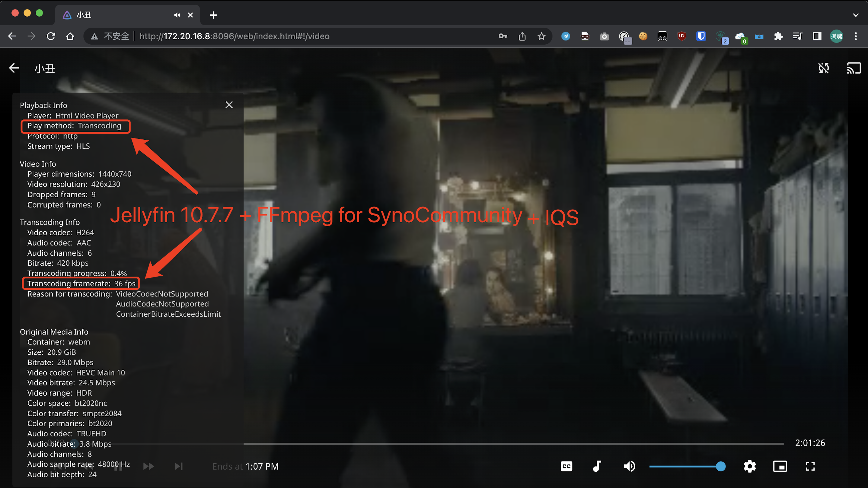Skip to the next episode

coord(178,466)
